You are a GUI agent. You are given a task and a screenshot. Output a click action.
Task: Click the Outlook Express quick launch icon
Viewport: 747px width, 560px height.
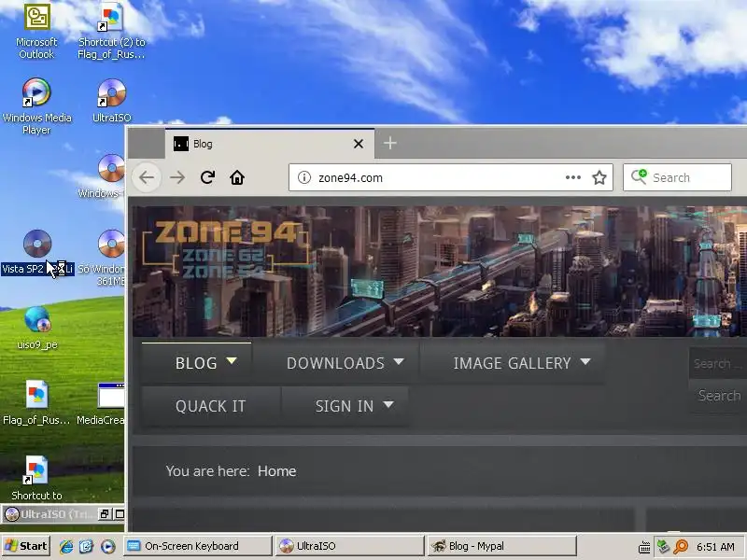87,546
